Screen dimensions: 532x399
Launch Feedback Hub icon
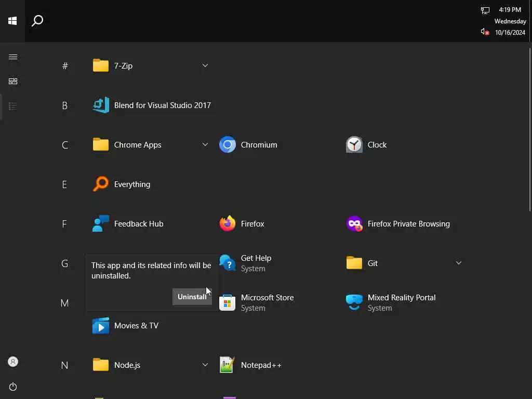101,223
